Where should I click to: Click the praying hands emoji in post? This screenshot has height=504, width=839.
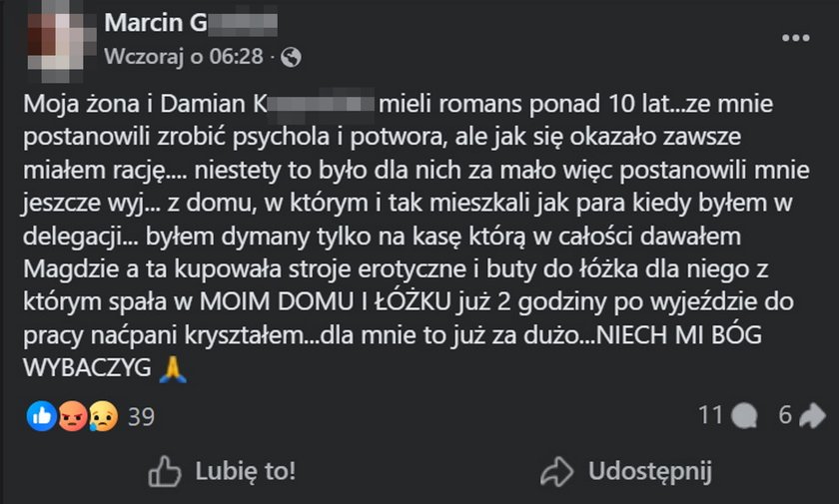coord(174,368)
